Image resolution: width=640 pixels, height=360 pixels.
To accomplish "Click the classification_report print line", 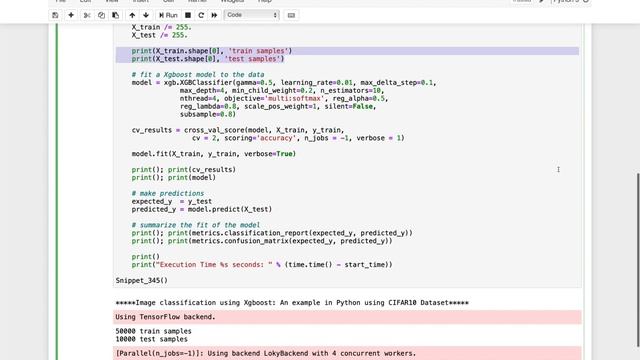I will (x=272, y=233).
